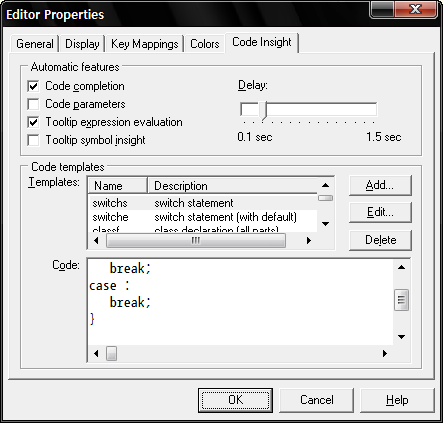Click the Delay slider thumb
Screen dimensions: 443x423
[x=263, y=111]
